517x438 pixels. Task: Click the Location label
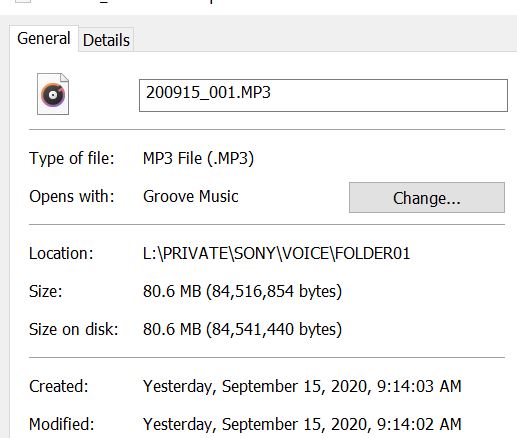coord(61,253)
